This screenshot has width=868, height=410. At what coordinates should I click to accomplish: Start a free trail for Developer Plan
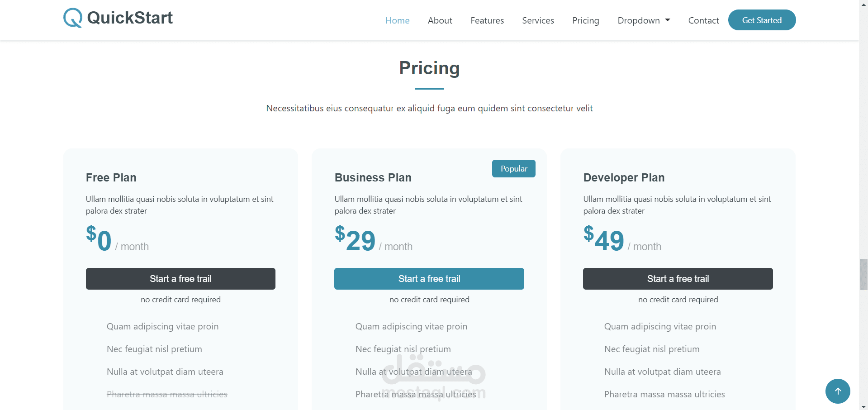click(678, 279)
